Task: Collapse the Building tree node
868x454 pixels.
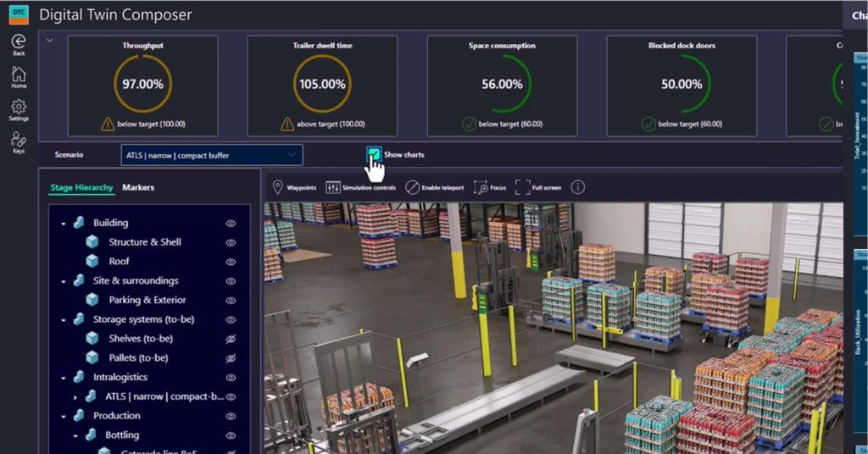Action: coord(63,224)
